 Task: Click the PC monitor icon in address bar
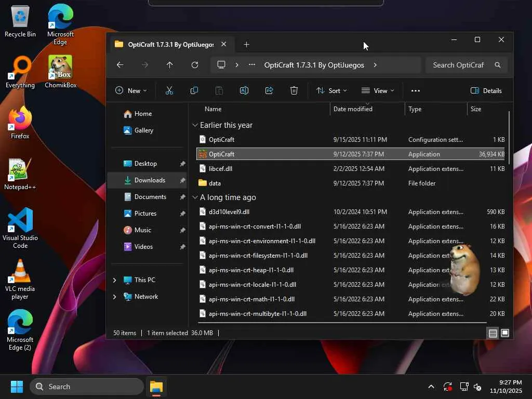tap(221, 65)
